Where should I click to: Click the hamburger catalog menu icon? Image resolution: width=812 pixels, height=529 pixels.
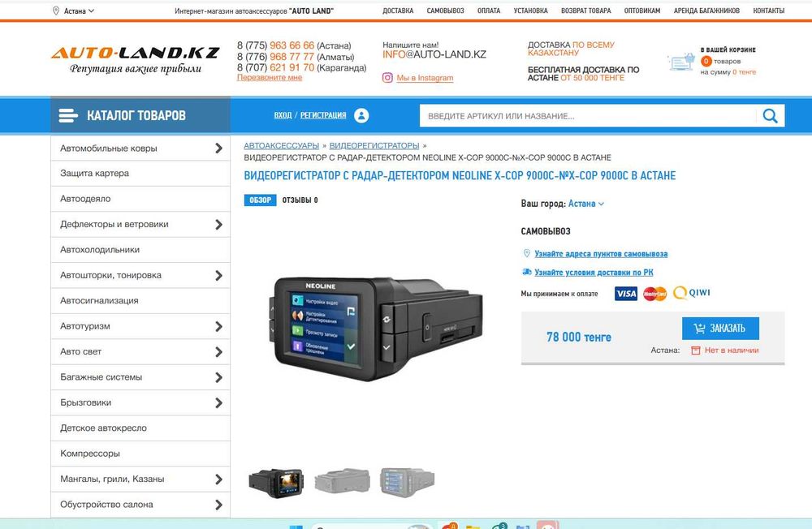pyautogui.click(x=68, y=115)
